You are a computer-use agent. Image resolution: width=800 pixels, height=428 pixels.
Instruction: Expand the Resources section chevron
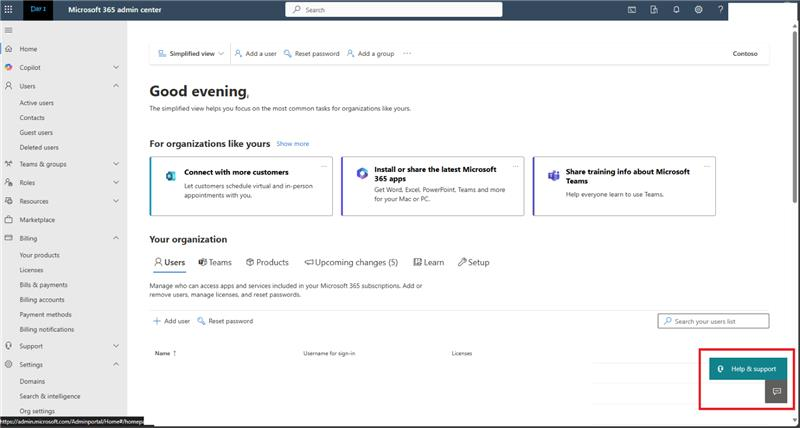(116, 201)
